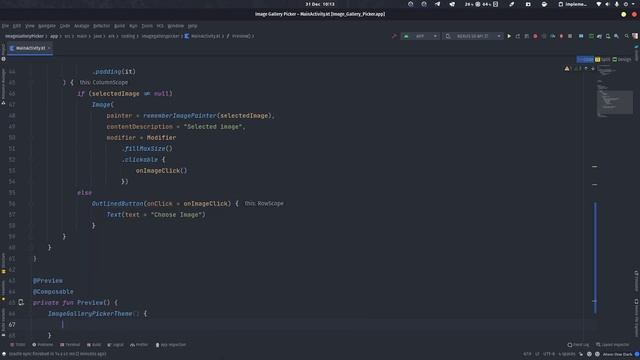This screenshot has height=360, width=640.
Task: Open the Analyze menu
Action: pos(82,26)
